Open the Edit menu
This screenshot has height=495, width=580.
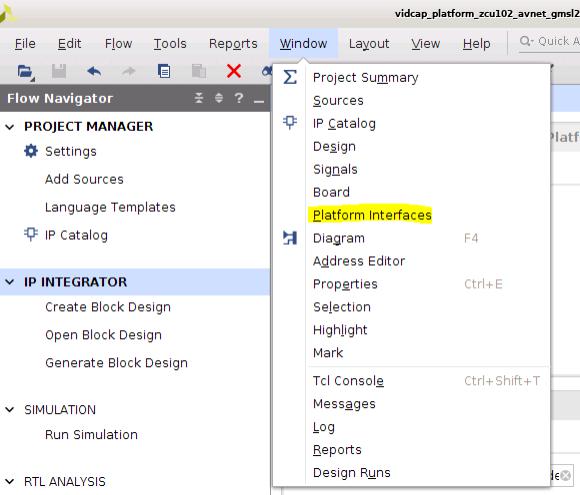click(x=69, y=44)
